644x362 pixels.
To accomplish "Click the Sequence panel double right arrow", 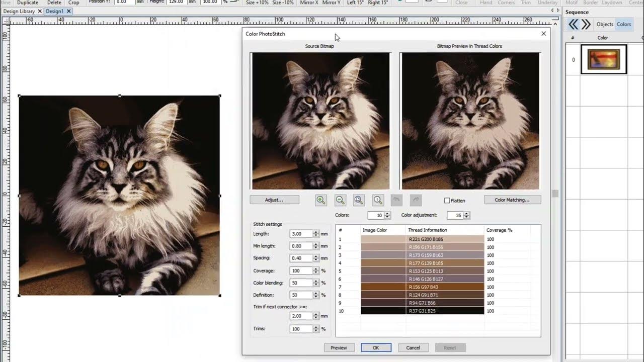I will coord(586,24).
